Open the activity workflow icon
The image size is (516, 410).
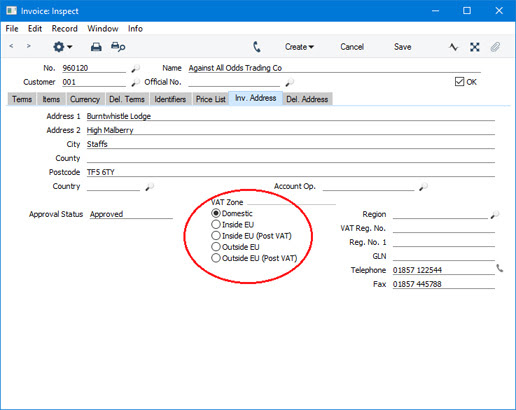(453, 47)
